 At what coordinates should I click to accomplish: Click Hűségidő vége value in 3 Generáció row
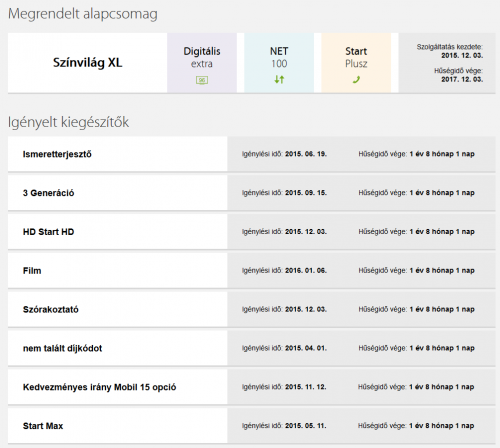click(x=442, y=193)
